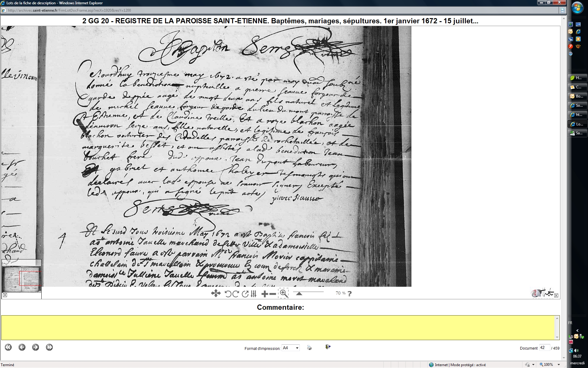
Task: Open viewer help question mark
Action: 350,293
